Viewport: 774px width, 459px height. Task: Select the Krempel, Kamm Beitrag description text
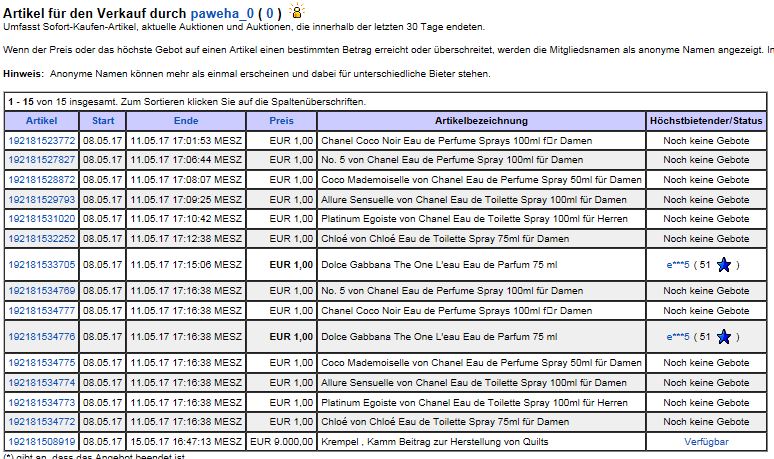pyautogui.click(x=434, y=442)
